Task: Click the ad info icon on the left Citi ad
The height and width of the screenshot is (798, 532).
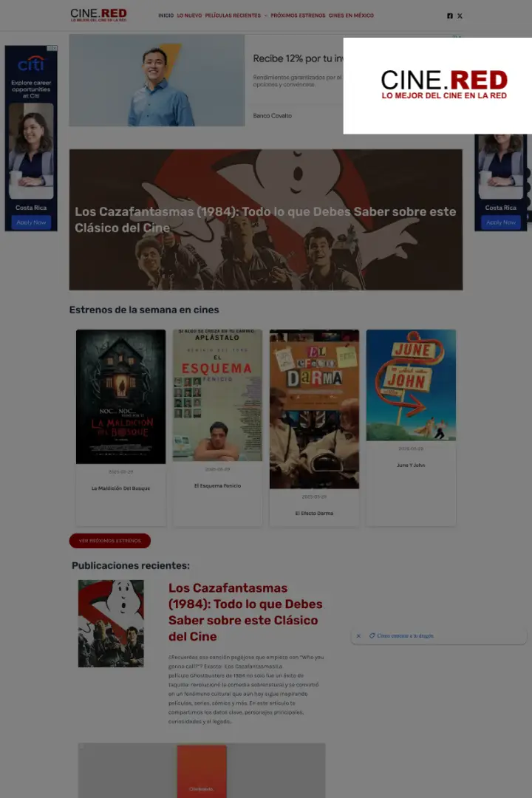Action: click(50, 48)
